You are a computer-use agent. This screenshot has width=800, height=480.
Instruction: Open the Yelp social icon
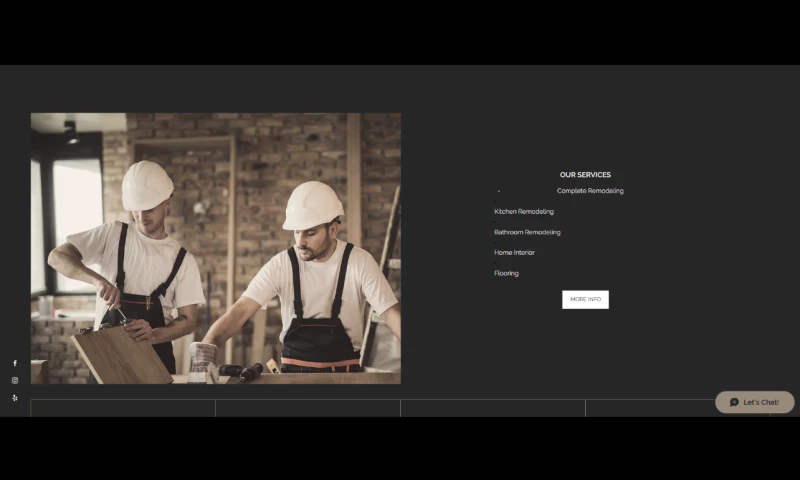point(15,398)
